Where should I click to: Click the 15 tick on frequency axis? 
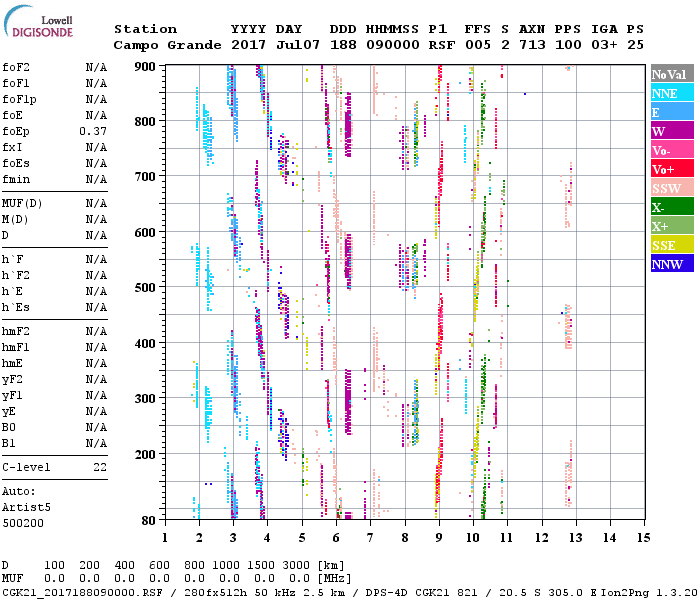[642, 537]
